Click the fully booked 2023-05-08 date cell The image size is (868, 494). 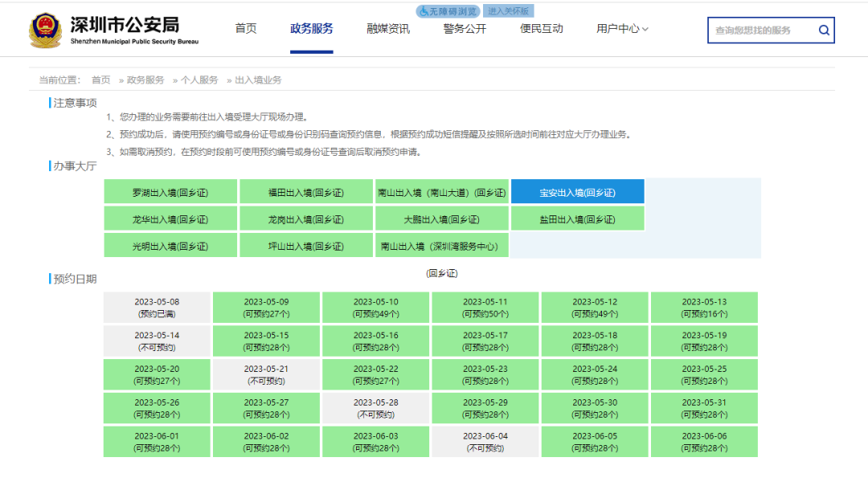(x=157, y=308)
